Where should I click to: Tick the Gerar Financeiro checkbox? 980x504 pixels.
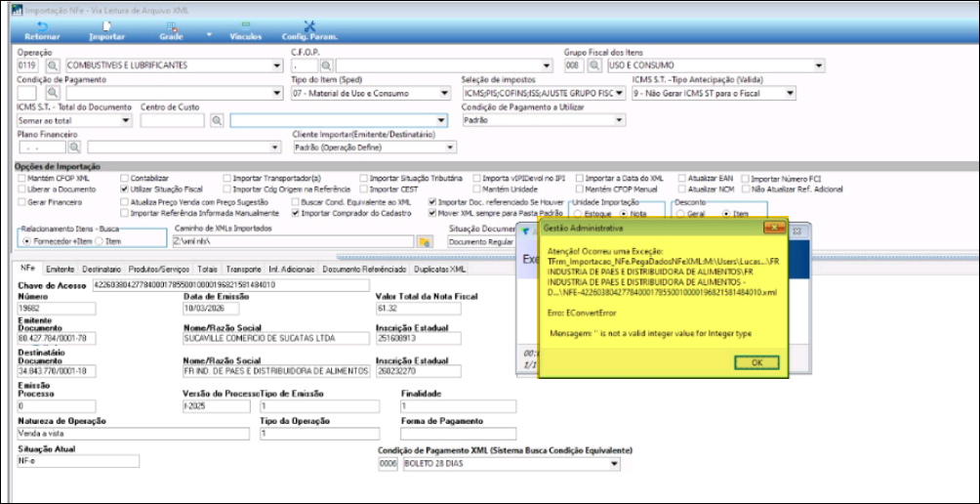click(x=21, y=201)
